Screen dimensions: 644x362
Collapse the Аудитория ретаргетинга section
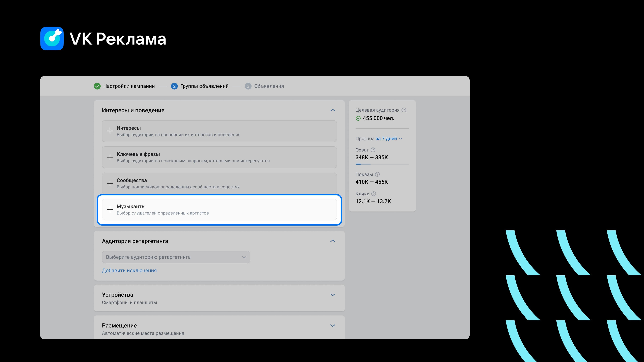[333, 241]
